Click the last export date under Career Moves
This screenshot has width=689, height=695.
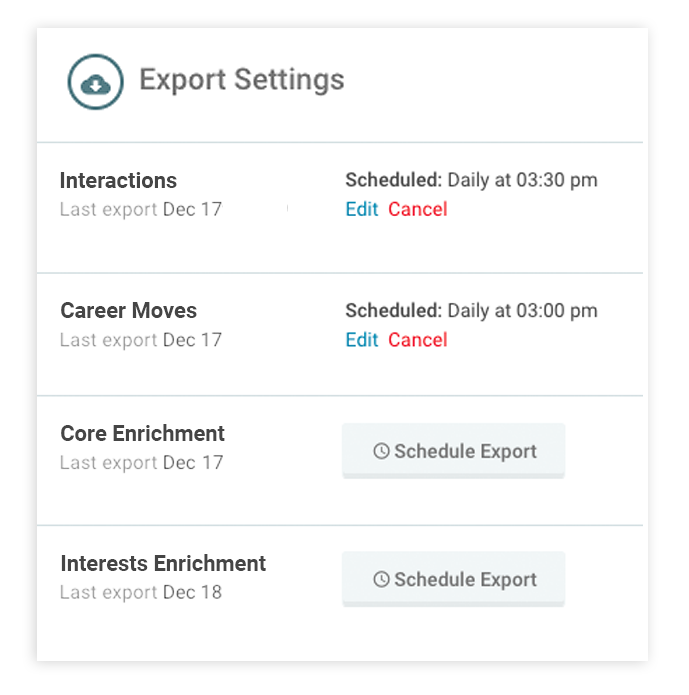click(192, 340)
